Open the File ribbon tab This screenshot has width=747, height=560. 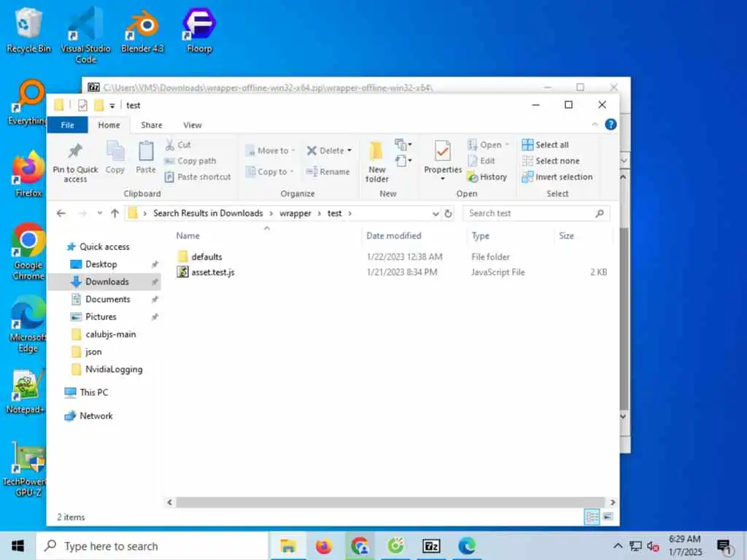[x=67, y=125]
